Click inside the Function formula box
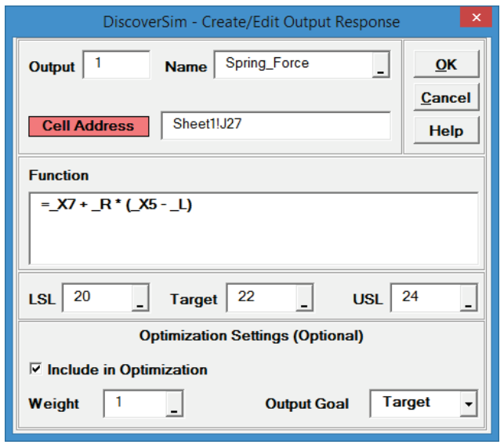504x448 pixels. tap(253, 228)
